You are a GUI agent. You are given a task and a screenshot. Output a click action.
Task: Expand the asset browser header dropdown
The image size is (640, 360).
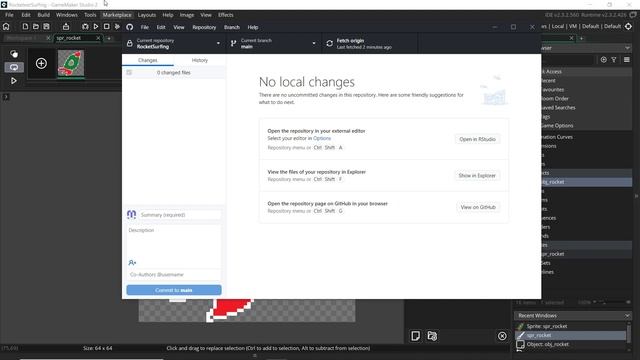click(x=627, y=48)
